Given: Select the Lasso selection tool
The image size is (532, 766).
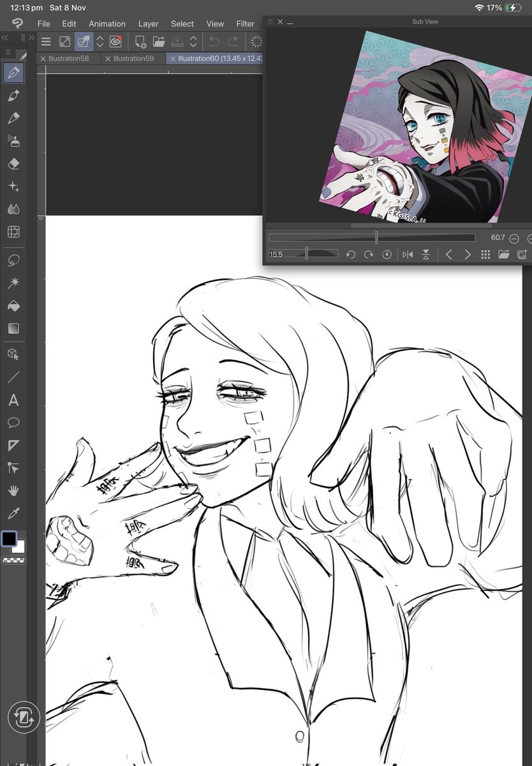Looking at the screenshot, I should [x=13, y=260].
